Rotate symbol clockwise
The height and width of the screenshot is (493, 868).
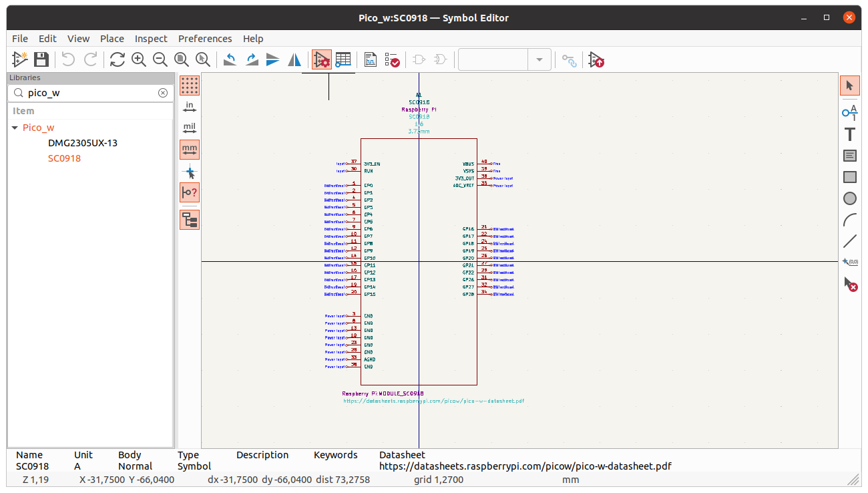(x=252, y=59)
